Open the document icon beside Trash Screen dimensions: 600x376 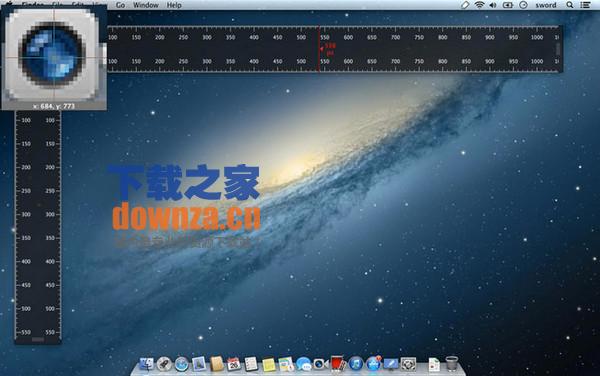click(x=434, y=365)
